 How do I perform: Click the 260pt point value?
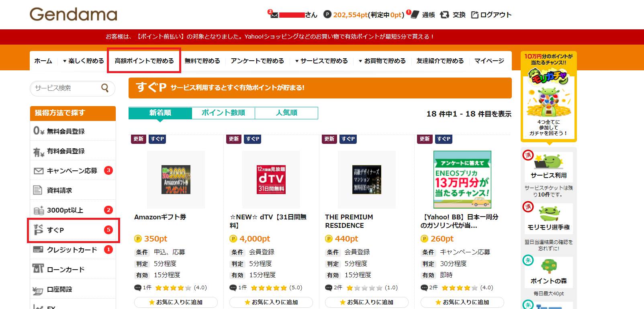click(442, 239)
